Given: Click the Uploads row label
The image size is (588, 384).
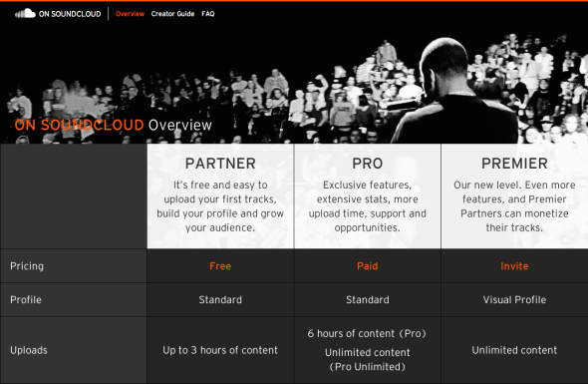Looking at the screenshot, I should [x=29, y=350].
